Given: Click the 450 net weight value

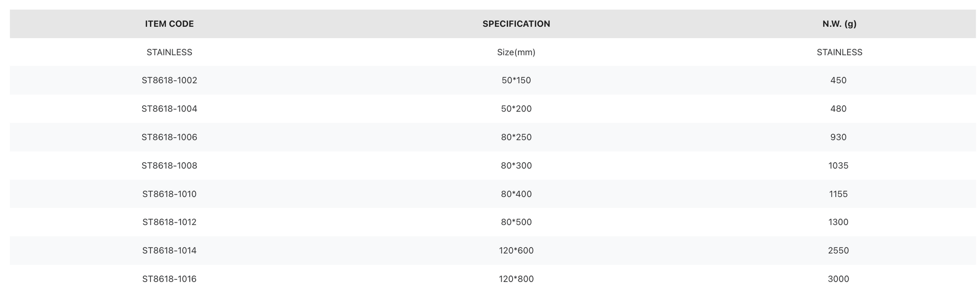Looking at the screenshot, I should [838, 80].
